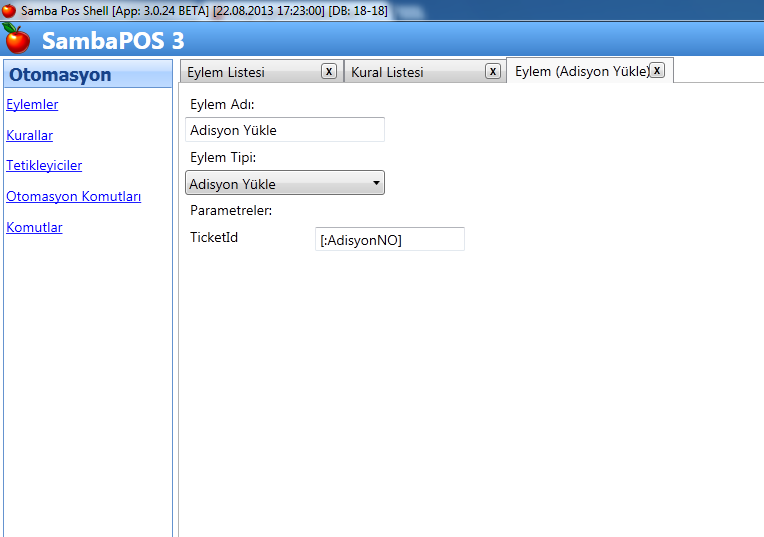Close the Eylem Listesi tab
The height and width of the screenshot is (537, 764).
coord(328,71)
